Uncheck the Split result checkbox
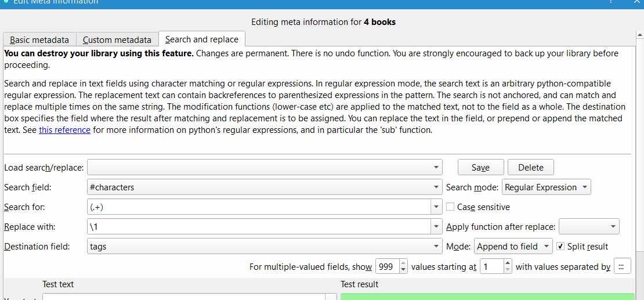 pyautogui.click(x=560, y=247)
